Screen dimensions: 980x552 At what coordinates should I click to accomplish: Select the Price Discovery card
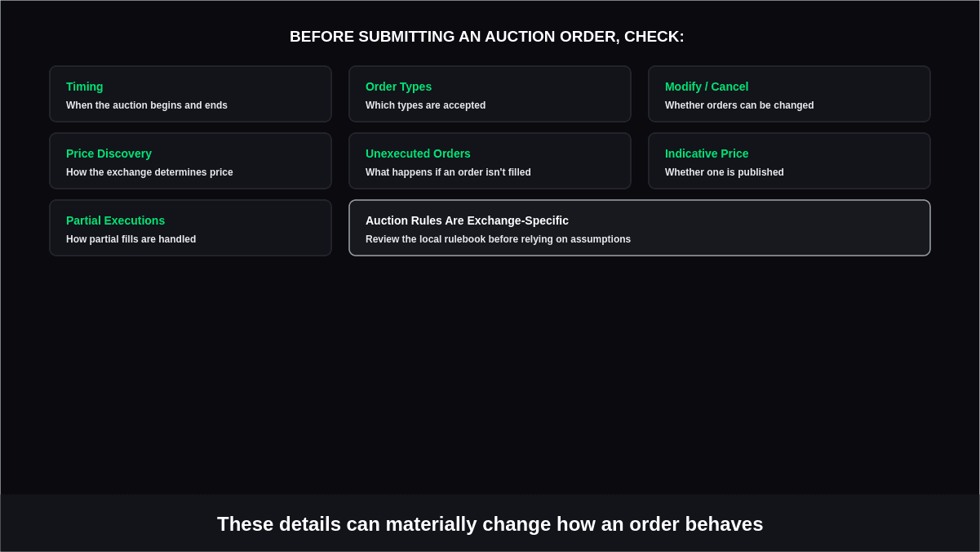pyautogui.click(x=190, y=161)
